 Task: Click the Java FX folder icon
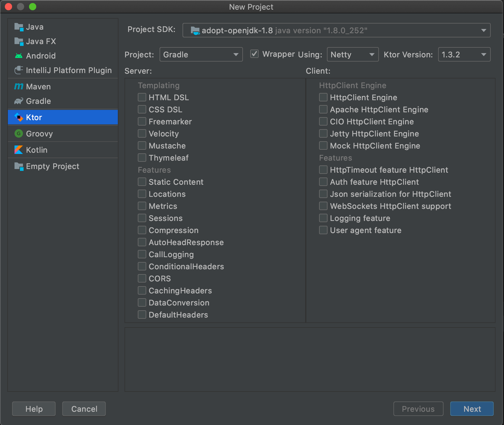tap(19, 42)
